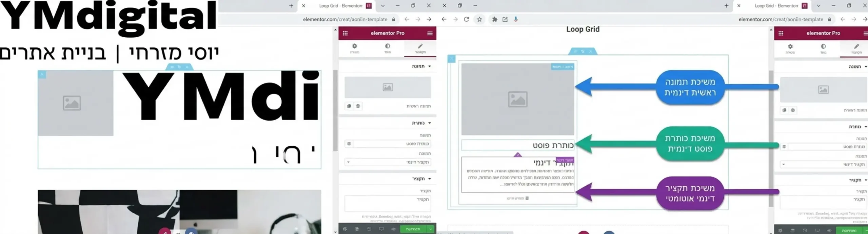868x234 pixels.
Task: Open navigator layers icon in right window's panel footer
Action: tap(793, 230)
